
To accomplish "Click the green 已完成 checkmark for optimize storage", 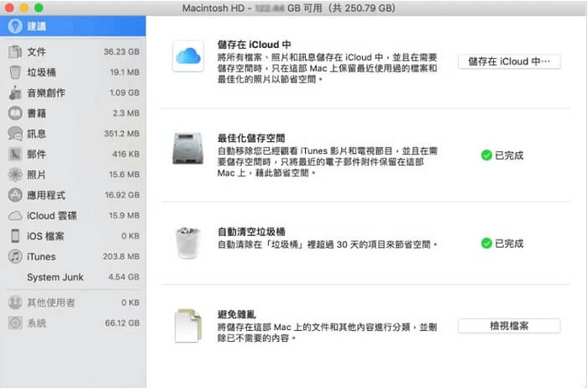I will tap(486, 155).
